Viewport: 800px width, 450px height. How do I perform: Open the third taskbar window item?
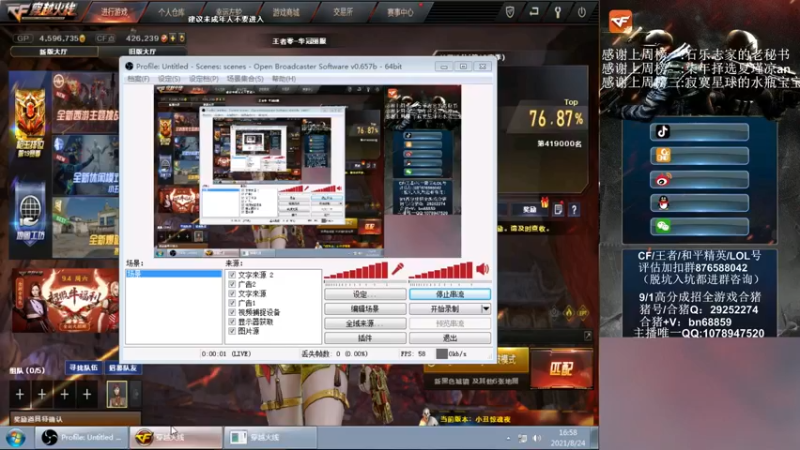[270, 437]
